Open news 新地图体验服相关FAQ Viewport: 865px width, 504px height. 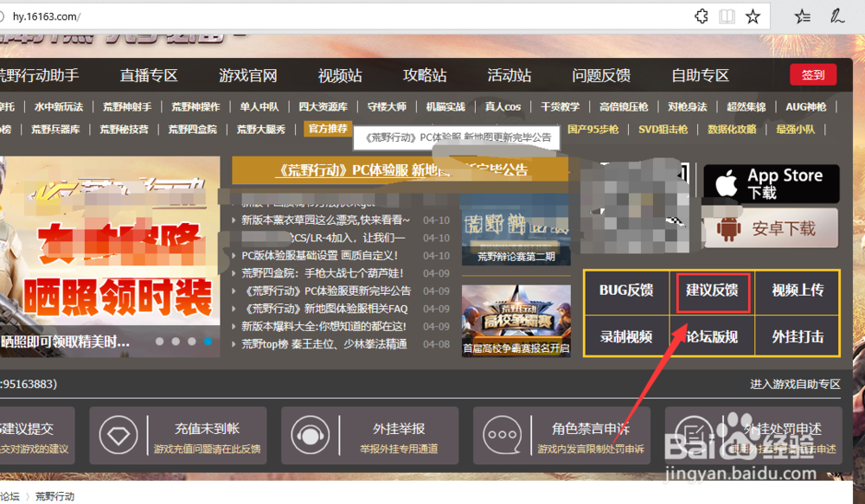tap(325, 309)
